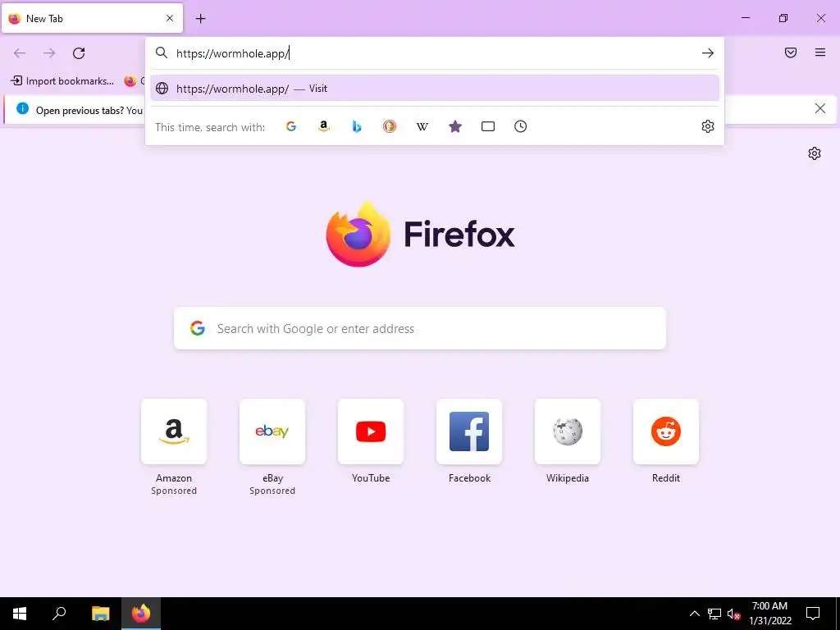The image size is (840, 630).
Task: Open new tab personalize gear
Action: point(815,153)
